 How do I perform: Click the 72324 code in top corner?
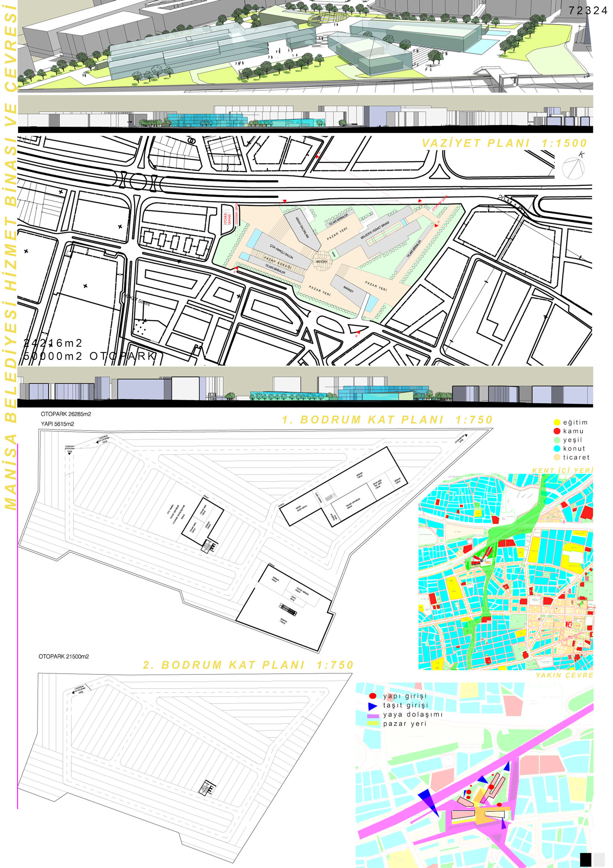pos(588,11)
